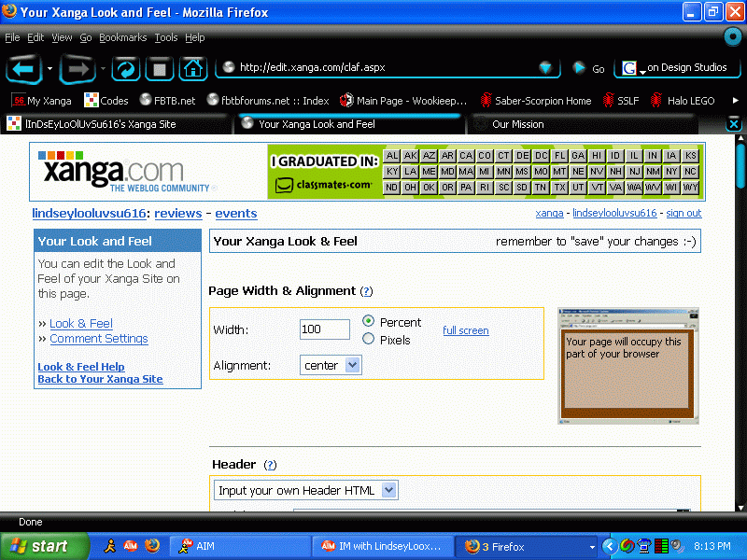The image size is (747, 560).
Task: Select the Pixels radio button
Action: (368, 339)
